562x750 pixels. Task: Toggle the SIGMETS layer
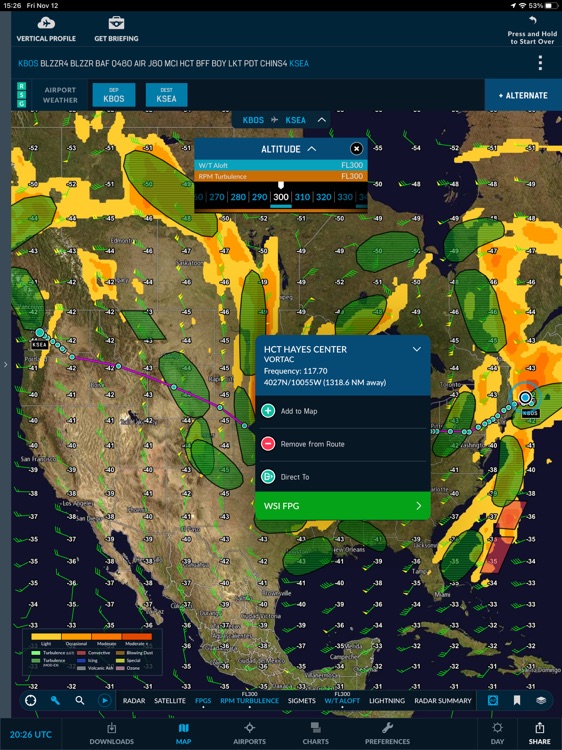pos(301,701)
